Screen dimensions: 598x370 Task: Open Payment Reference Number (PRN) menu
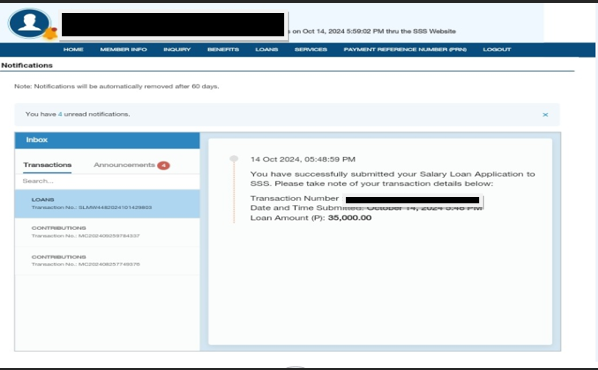[x=405, y=50]
